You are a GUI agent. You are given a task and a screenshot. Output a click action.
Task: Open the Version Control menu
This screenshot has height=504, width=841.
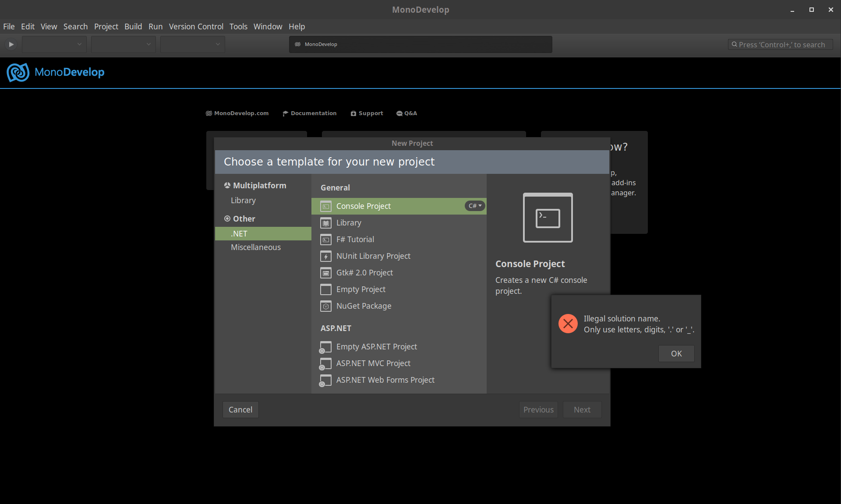[x=196, y=26]
